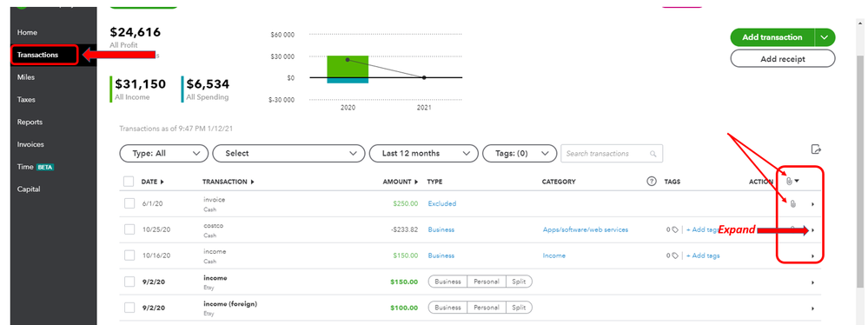
Task: Click the BETA badge next to Time
Action: coord(45,167)
